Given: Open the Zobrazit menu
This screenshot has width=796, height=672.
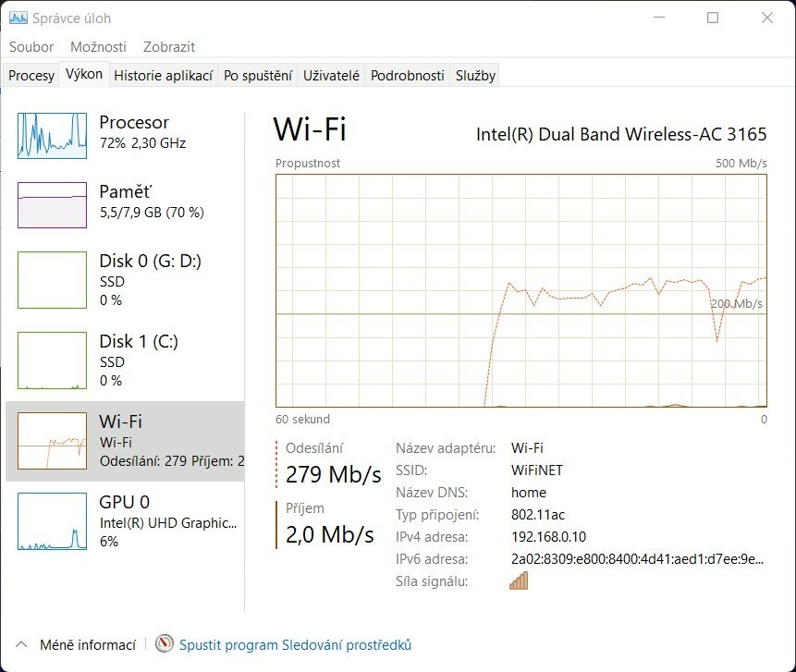Looking at the screenshot, I should pyautogui.click(x=169, y=47).
